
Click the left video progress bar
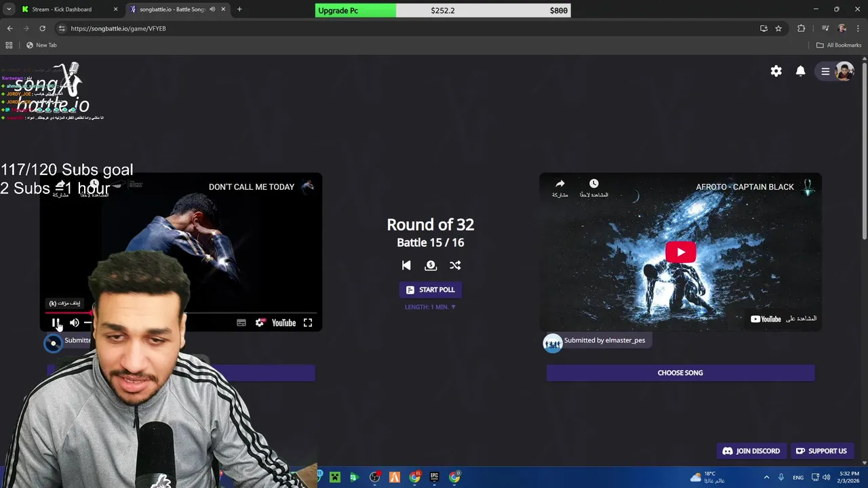coord(180,313)
